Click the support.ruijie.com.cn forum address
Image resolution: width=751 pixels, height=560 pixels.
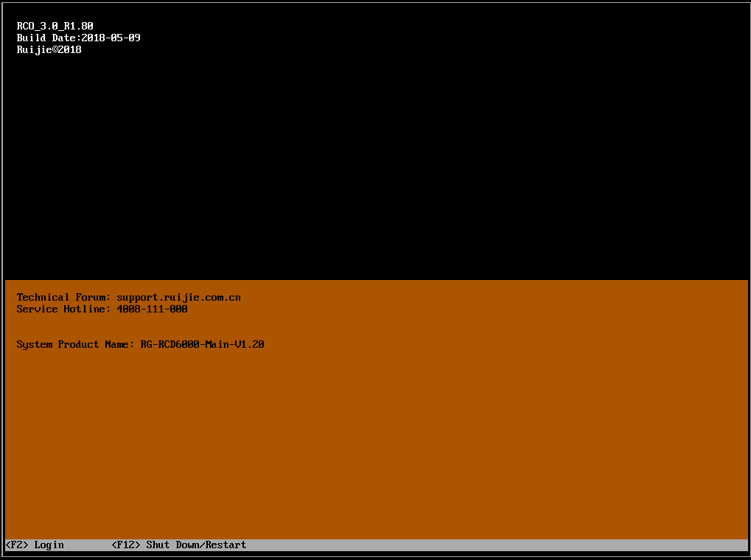(178, 298)
